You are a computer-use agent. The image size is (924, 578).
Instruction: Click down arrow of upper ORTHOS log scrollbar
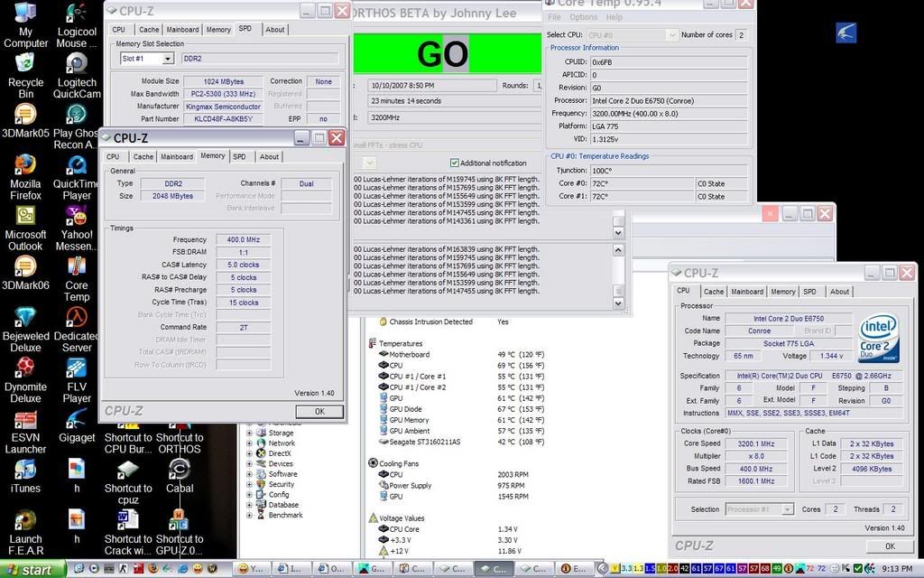click(618, 233)
